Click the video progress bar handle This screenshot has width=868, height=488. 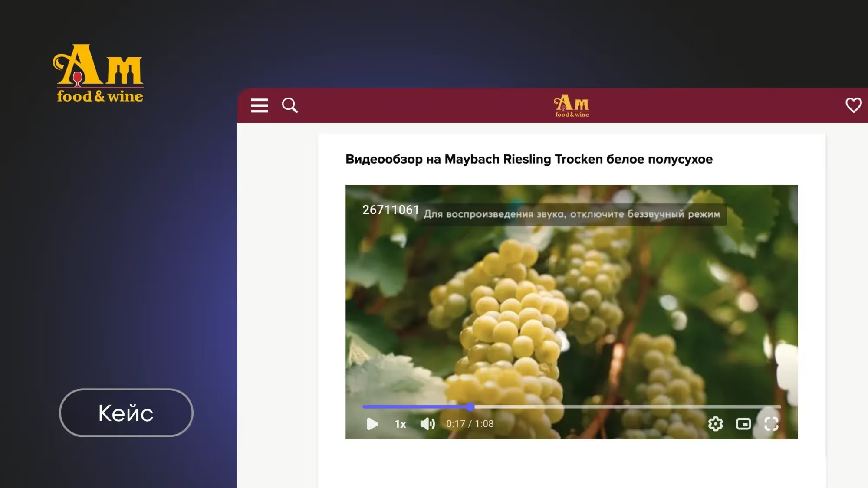[x=470, y=407]
